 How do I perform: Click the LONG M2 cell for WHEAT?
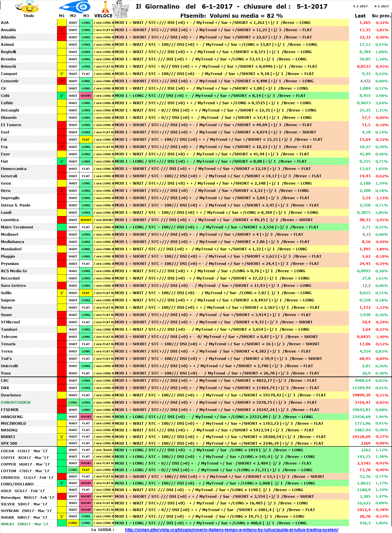(73, 523)
